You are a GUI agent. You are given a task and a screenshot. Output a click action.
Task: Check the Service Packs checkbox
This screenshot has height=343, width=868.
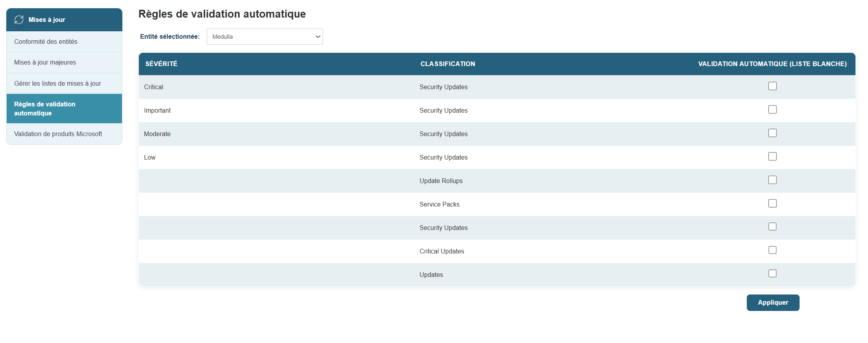(772, 203)
